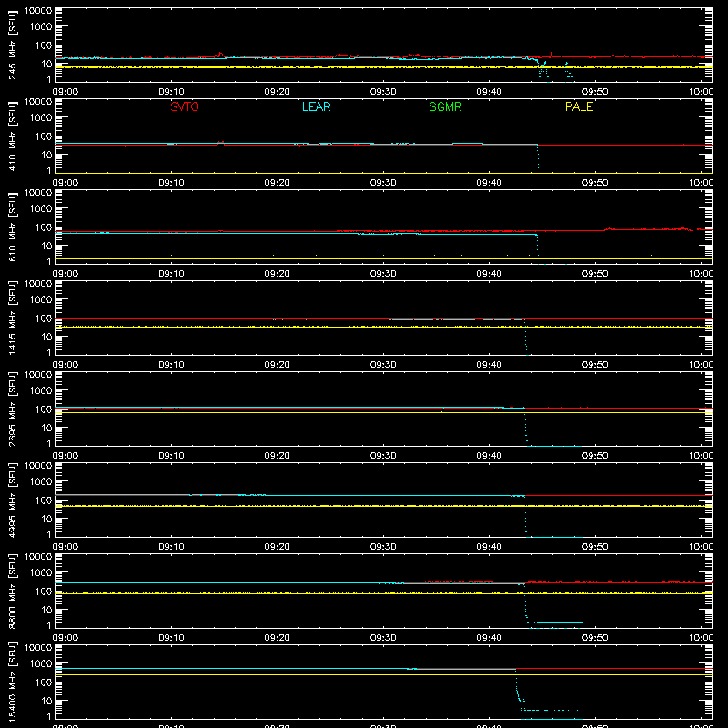The image size is (728, 728).
Task: Click the 1000 y-axis label of 4995 MHz plot
Action: pyautogui.click(x=41, y=482)
